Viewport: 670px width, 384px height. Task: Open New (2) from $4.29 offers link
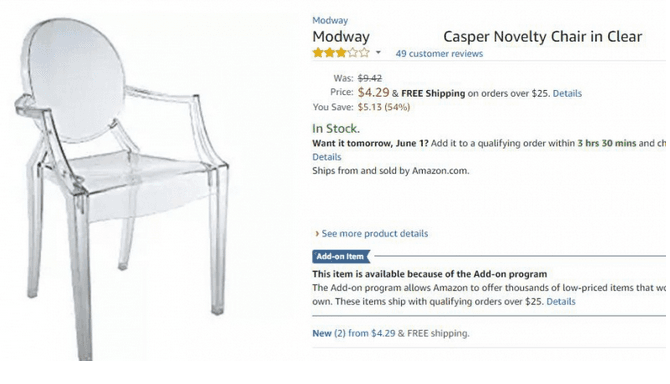[354, 333]
